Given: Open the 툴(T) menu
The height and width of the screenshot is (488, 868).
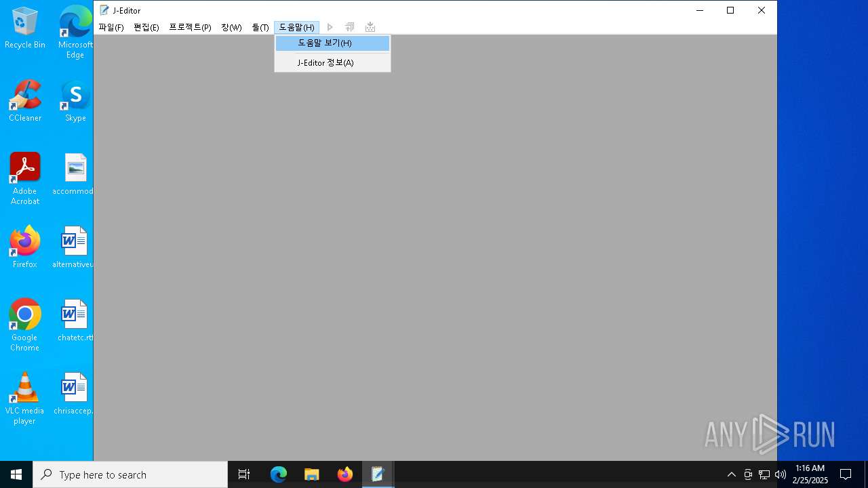Looking at the screenshot, I should point(260,27).
